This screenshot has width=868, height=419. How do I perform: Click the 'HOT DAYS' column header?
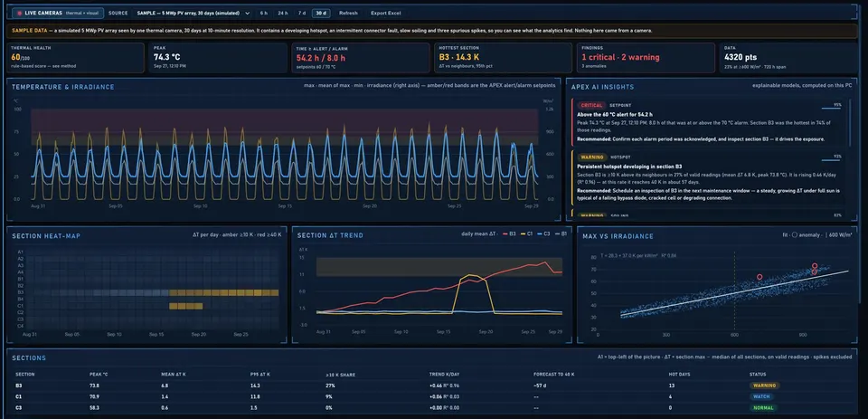(x=679, y=374)
